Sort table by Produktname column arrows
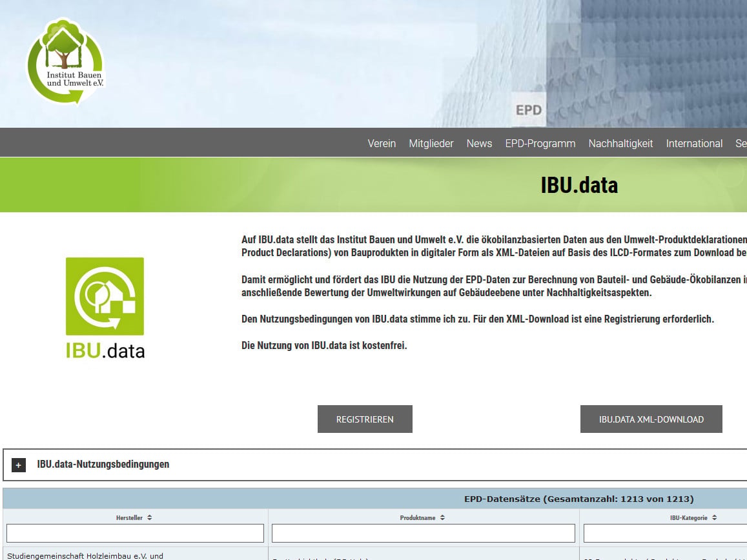 point(442,517)
